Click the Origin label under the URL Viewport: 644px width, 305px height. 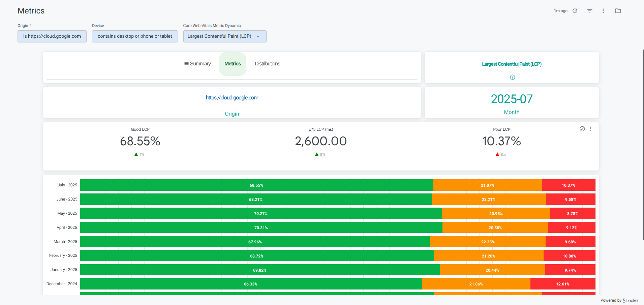click(232, 114)
